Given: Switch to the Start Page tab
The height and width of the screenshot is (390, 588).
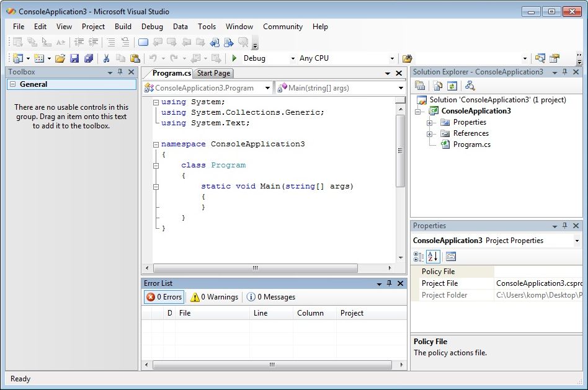Looking at the screenshot, I should point(213,73).
